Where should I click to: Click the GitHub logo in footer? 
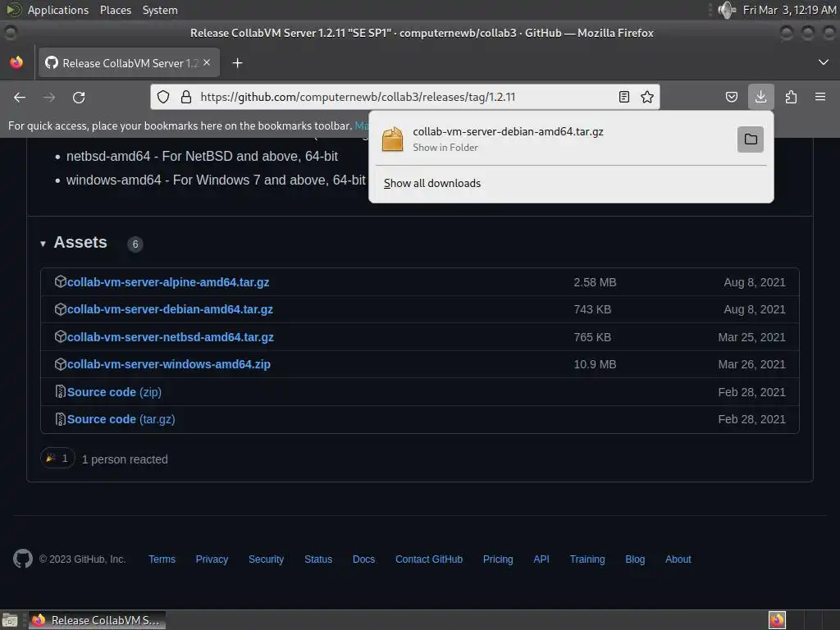tap(22, 559)
